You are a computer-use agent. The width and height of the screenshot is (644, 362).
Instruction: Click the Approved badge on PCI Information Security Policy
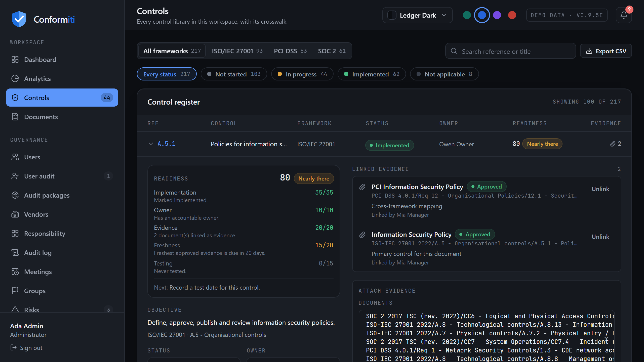[487, 187]
